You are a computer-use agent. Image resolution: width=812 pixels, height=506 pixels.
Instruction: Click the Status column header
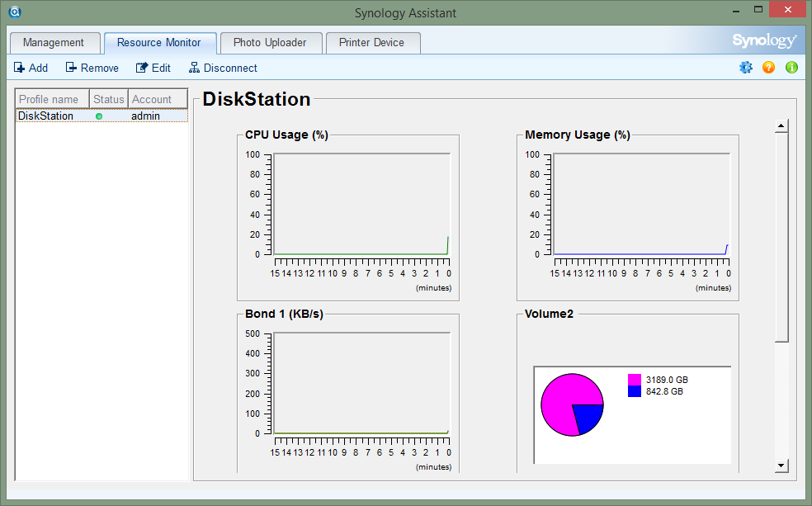(x=109, y=99)
